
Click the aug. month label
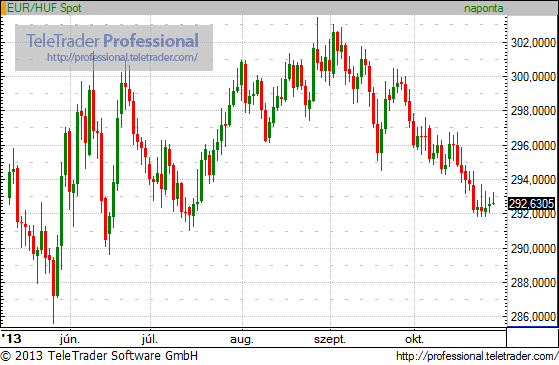click(x=242, y=339)
